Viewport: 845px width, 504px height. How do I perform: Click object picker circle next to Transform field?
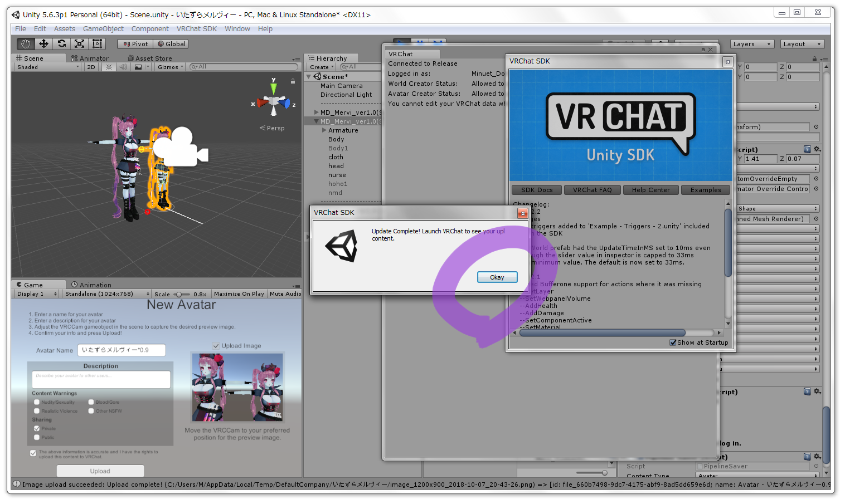(x=816, y=127)
